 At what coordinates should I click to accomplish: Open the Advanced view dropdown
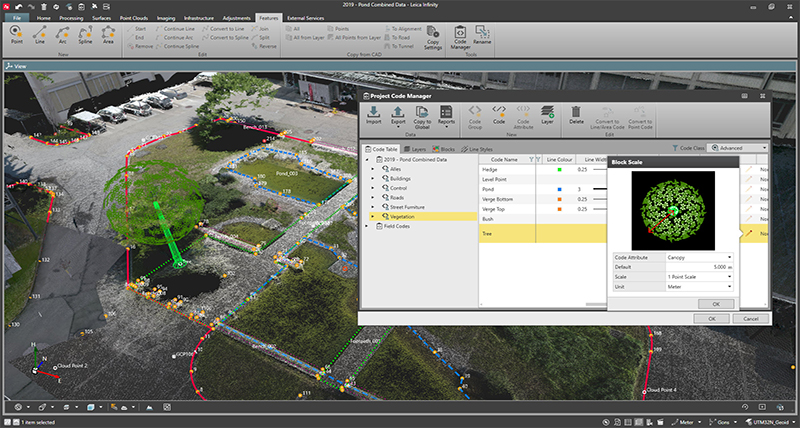741,147
